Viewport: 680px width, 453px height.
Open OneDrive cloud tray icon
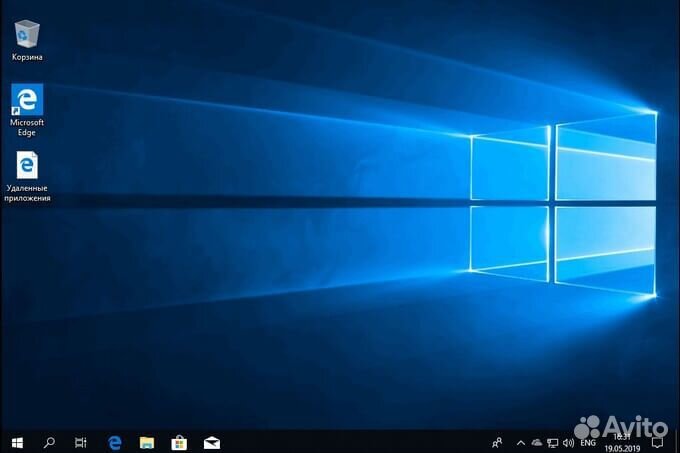[x=537, y=443]
